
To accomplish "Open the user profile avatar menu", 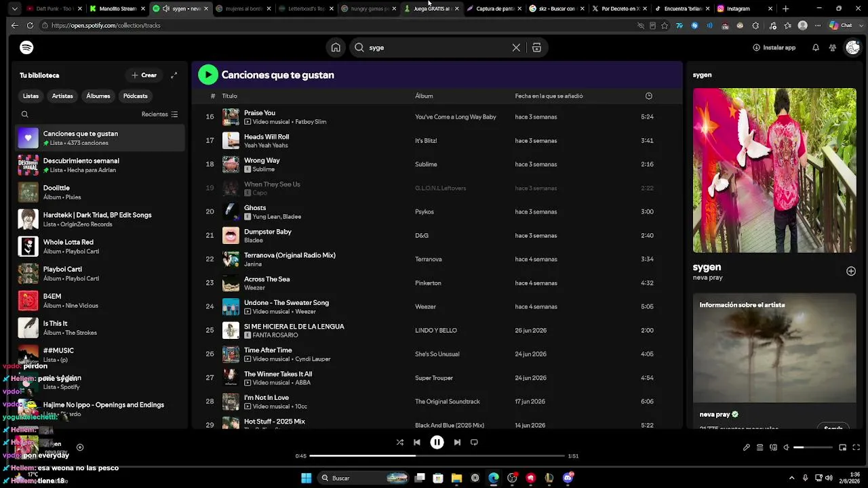I will (852, 47).
